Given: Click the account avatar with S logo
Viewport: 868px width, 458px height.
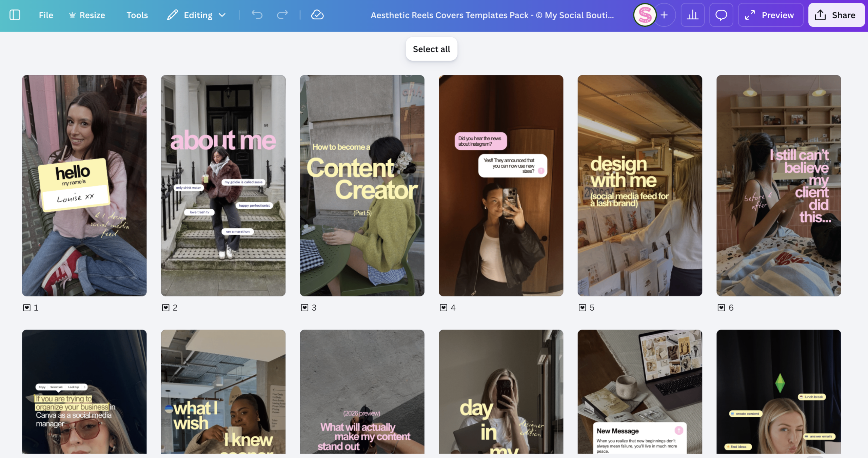Looking at the screenshot, I should [x=645, y=15].
